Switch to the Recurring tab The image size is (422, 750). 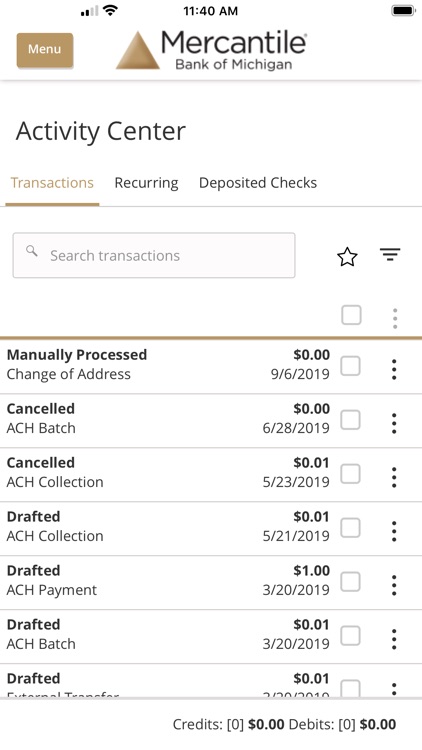146,183
